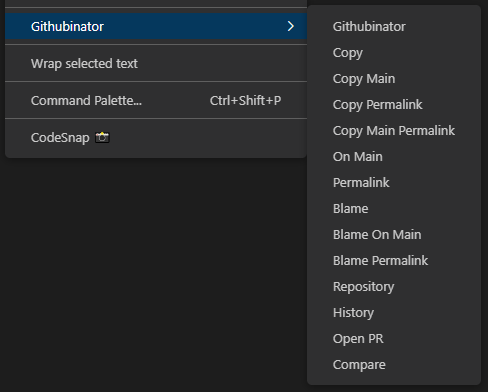Screen dimensions: 488x392
Task: Choose CodeSnap from the context menu
Action: [x=156, y=138]
